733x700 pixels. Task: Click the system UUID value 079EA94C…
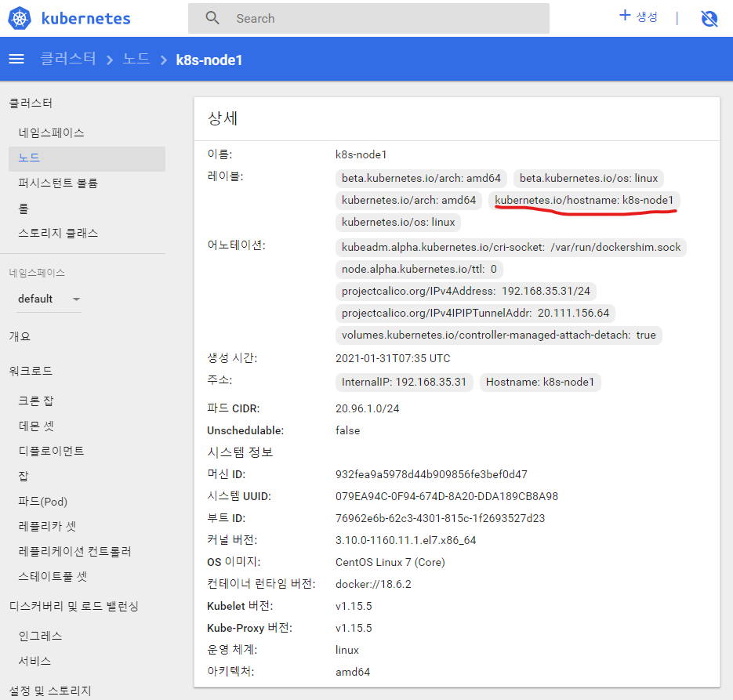(446, 496)
